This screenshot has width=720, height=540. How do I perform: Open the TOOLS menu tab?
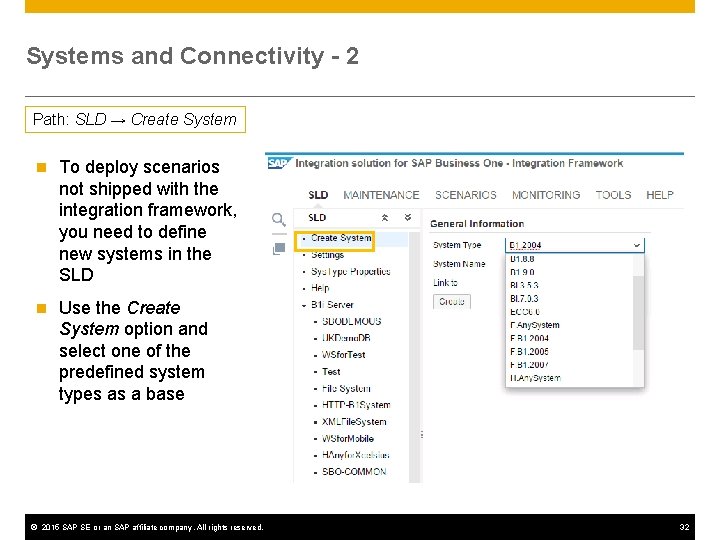pos(613,195)
